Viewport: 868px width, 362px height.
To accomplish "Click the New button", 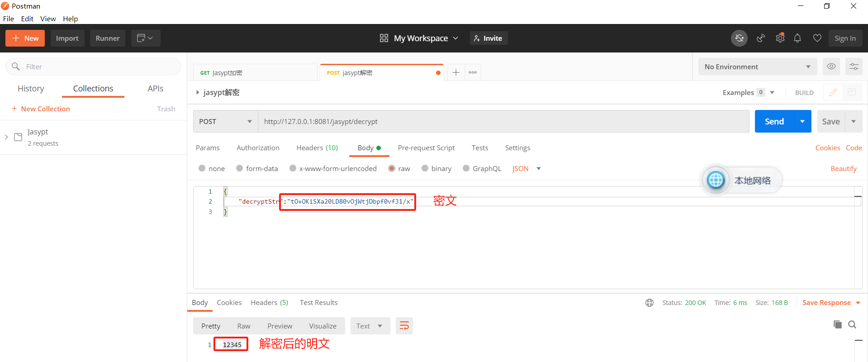I will (25, 38).
